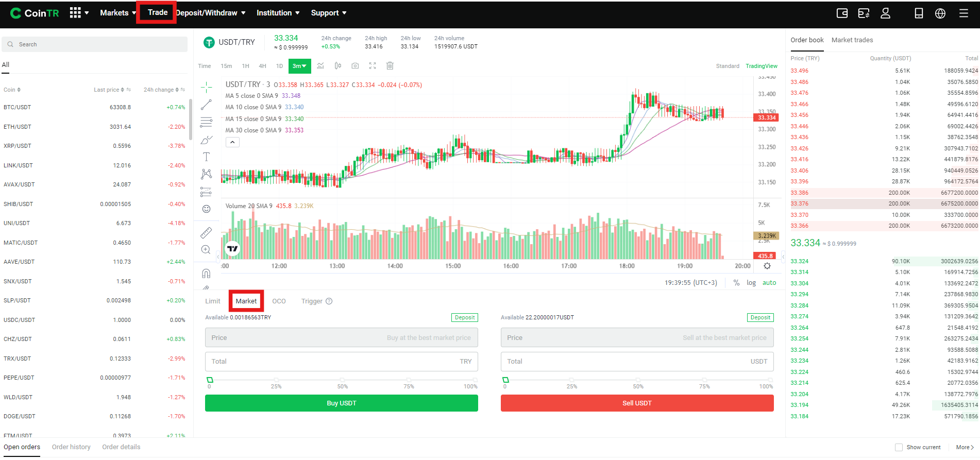This screenshot has width=980, height=460.
Task: Click the More link at bottom
Action: point(965,447)
